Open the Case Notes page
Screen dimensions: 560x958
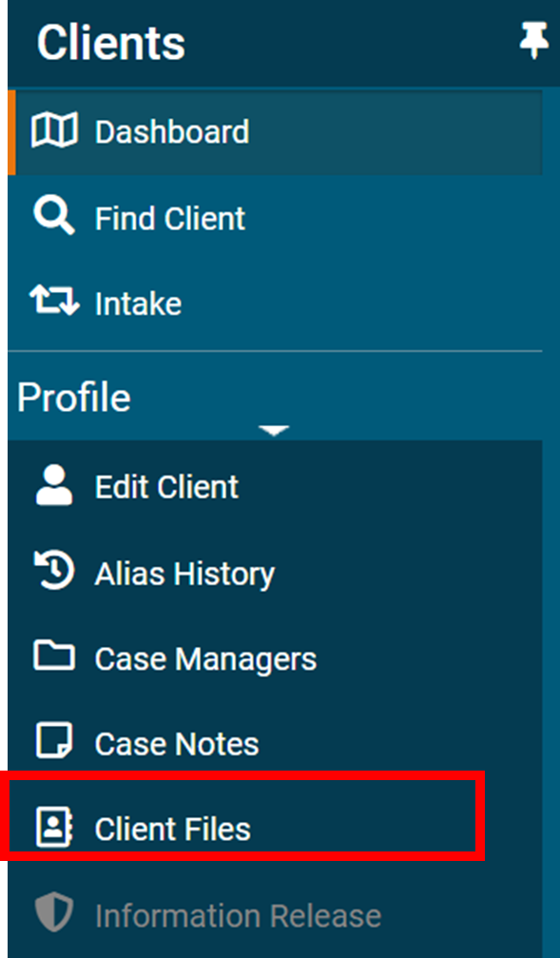[x=176, y=743]
